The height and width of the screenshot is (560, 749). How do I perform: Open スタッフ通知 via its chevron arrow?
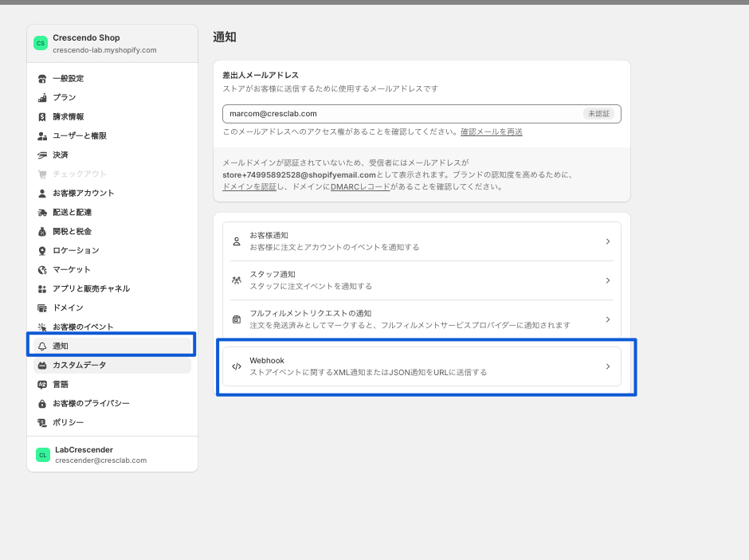tap(607, 280)
